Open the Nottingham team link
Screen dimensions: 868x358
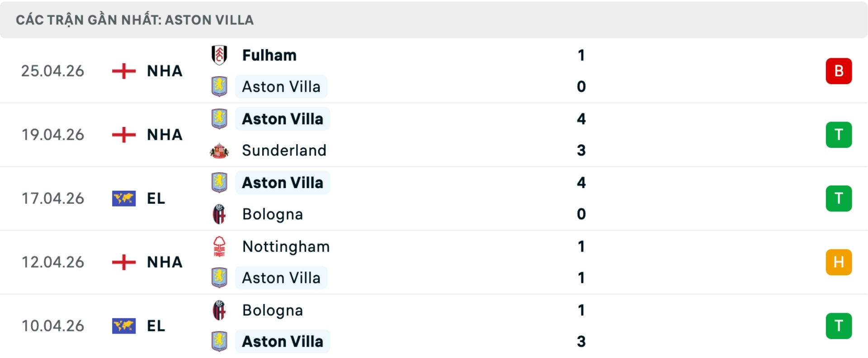click(286, 246)
